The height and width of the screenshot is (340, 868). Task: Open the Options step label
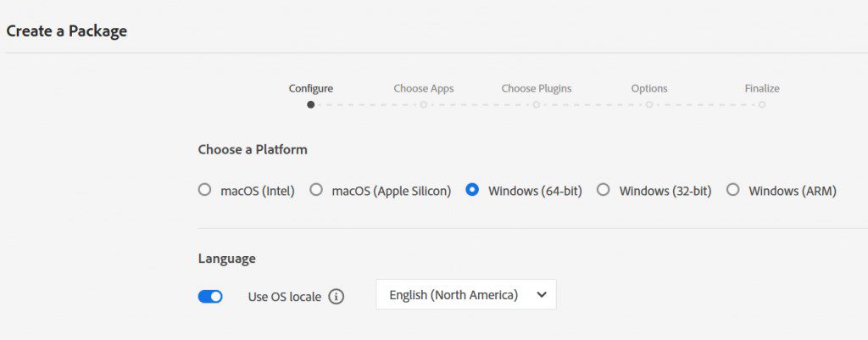(649, 88)
